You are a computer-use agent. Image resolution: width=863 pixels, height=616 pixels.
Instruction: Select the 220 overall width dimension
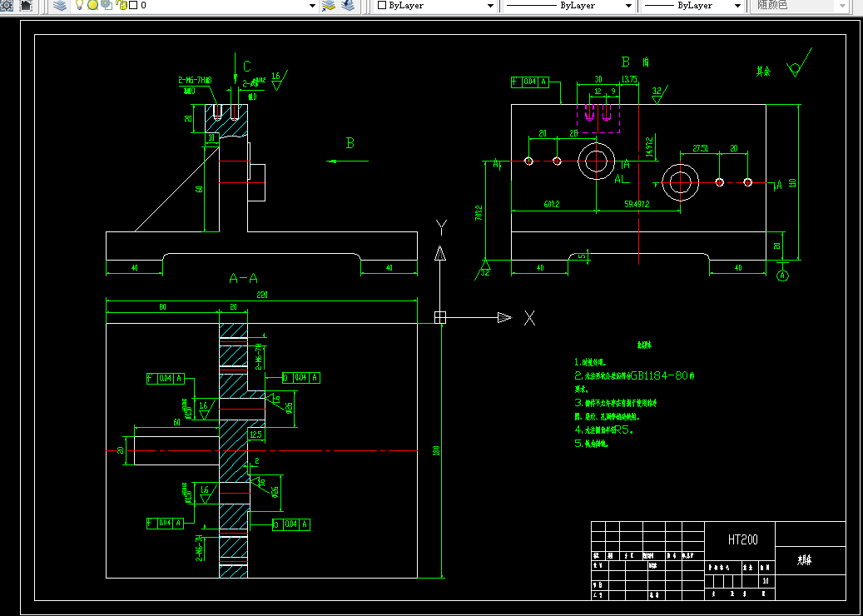[x=262, y=296]
